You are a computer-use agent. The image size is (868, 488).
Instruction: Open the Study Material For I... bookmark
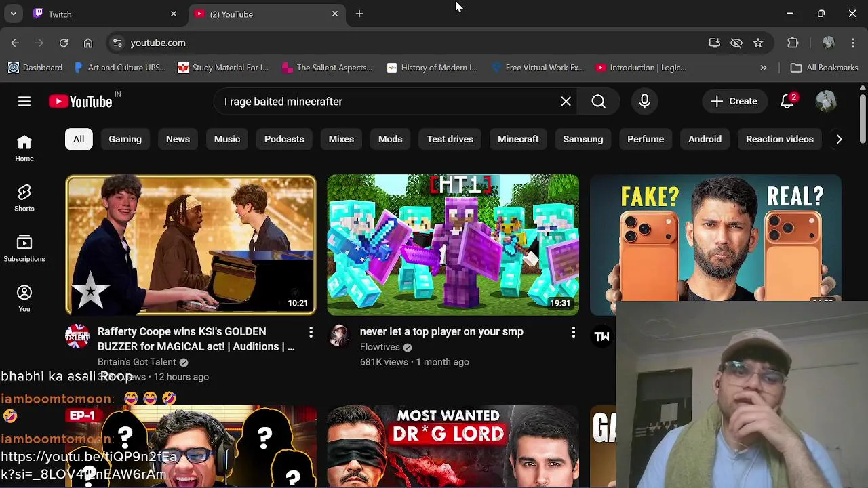223,68
